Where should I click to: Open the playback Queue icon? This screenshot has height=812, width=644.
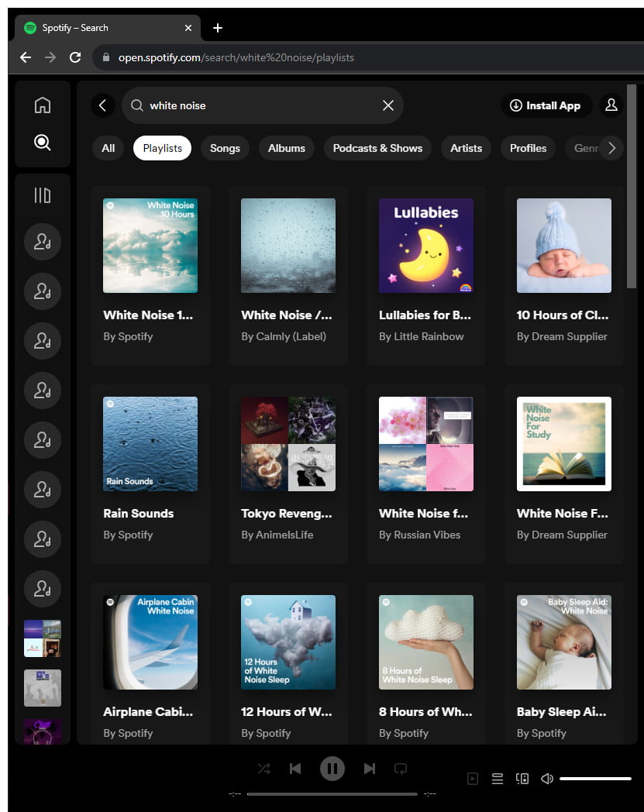point(498,779)
